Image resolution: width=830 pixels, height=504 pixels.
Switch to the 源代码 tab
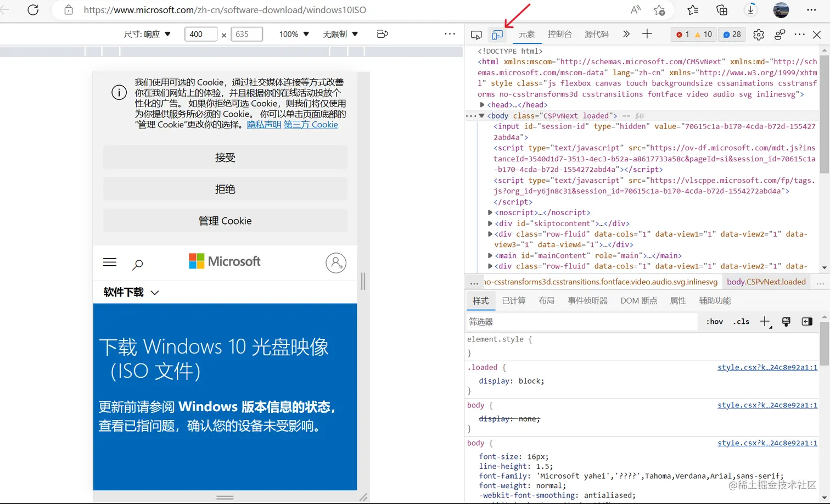(597, 34)
